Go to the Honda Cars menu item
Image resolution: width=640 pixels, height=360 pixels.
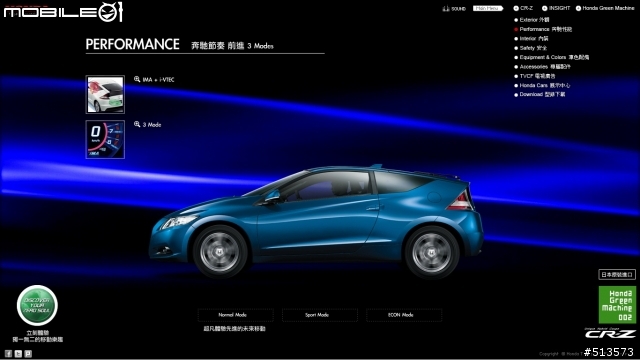click(542, 85)
